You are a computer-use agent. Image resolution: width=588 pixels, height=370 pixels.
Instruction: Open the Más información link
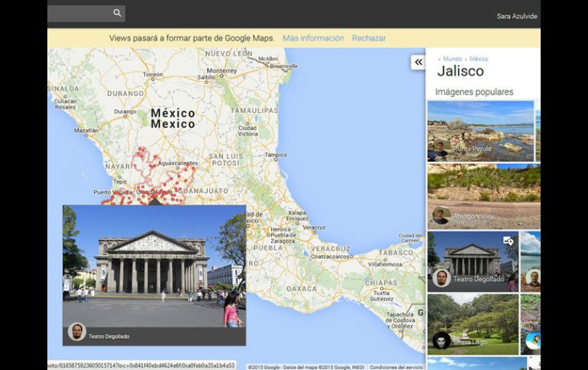[313, 38]
